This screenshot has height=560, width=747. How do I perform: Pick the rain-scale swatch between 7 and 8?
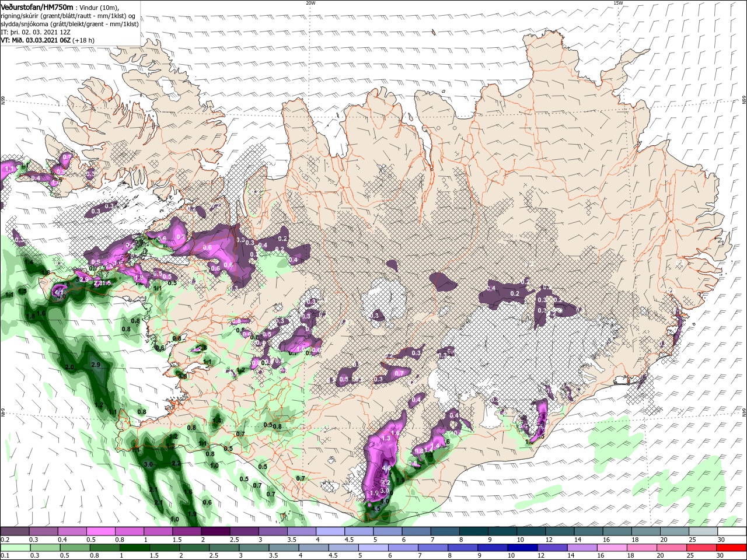[x=432, y=547]
